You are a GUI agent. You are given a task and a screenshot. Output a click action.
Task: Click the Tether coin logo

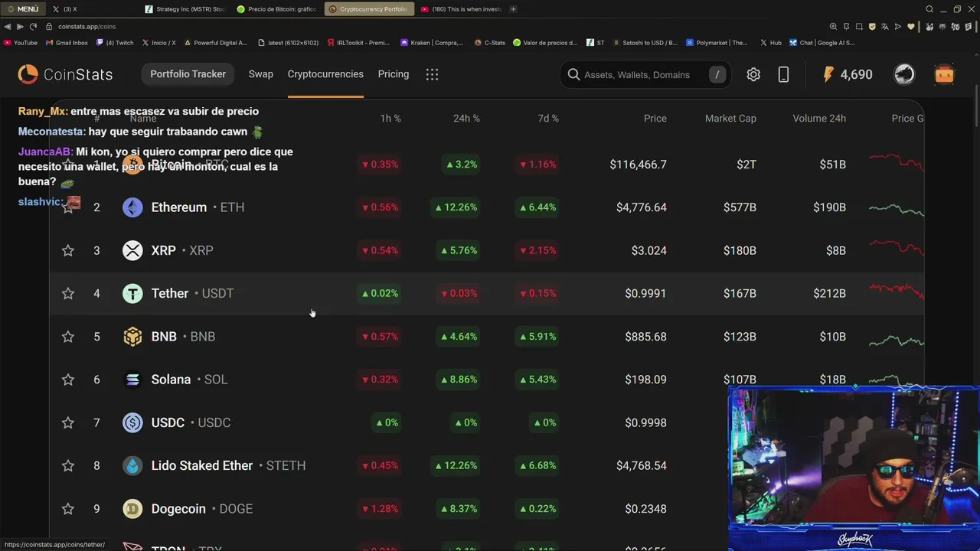132,293
